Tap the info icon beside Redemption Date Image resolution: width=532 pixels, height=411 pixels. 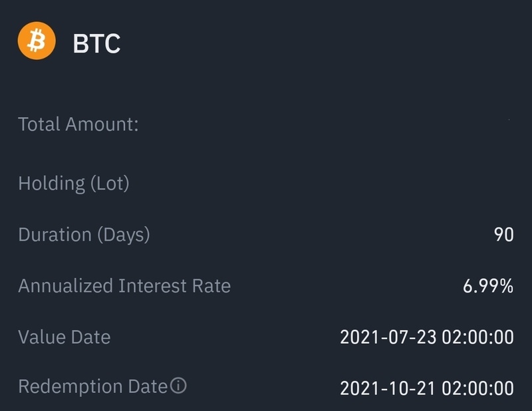click(178, 386)
